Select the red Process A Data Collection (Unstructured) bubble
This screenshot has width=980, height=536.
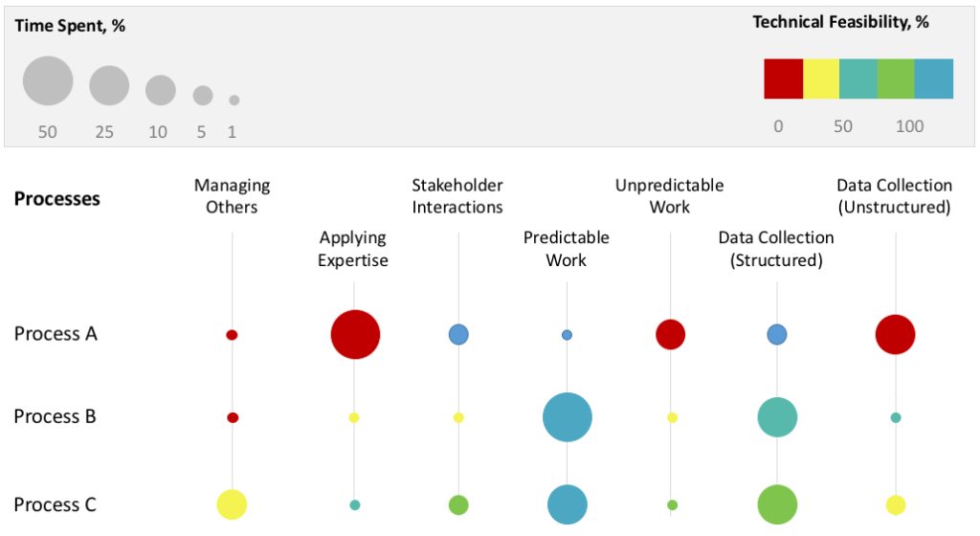point(895,335)
